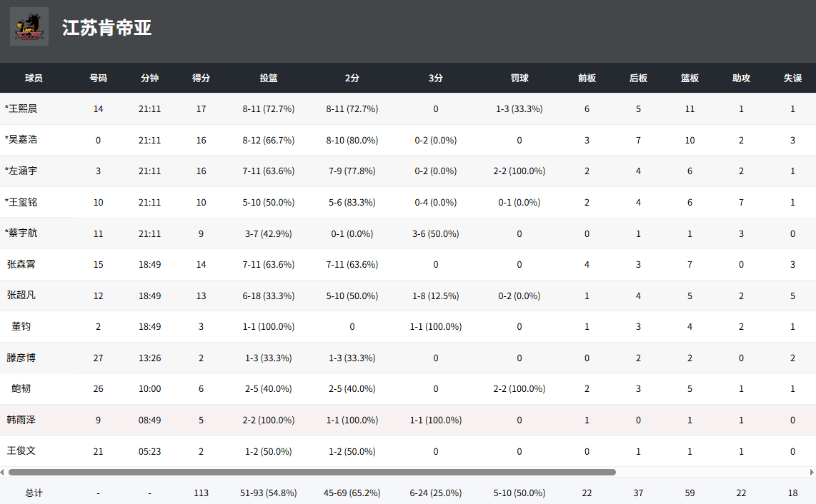Click the horizontal scrollbar right arrow
The image size is (816, 504).
point(812,472)
